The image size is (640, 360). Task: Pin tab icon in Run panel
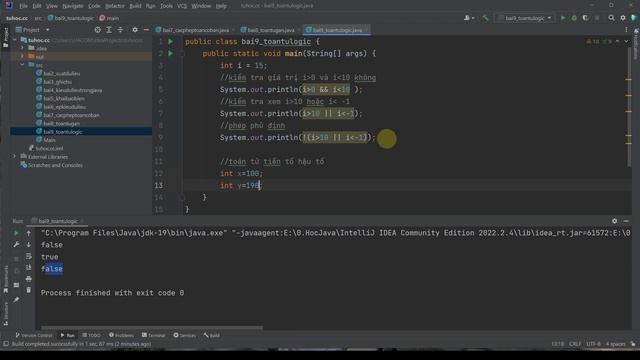point(16,300)
